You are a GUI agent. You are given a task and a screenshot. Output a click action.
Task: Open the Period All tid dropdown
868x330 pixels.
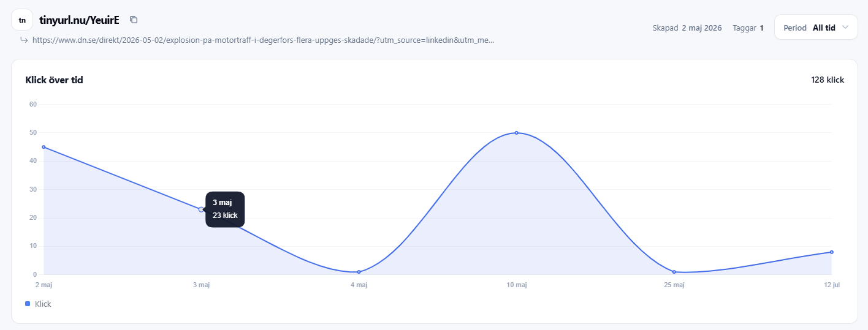tap(816, 28)
